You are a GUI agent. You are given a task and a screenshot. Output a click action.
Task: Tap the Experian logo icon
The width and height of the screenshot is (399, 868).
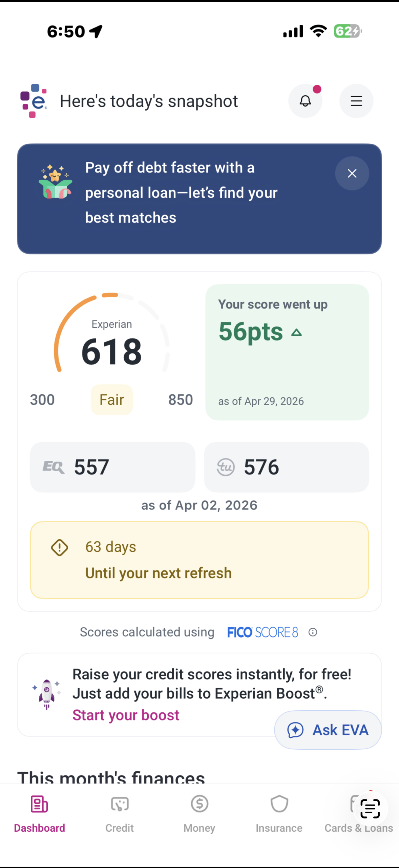coord(34,101)
